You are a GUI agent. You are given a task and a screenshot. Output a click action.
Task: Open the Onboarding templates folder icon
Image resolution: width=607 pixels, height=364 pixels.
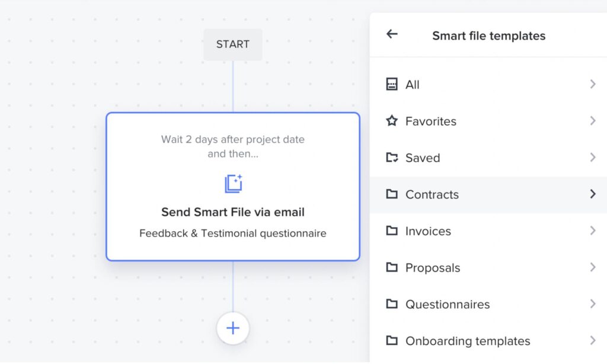coord(392,341)
